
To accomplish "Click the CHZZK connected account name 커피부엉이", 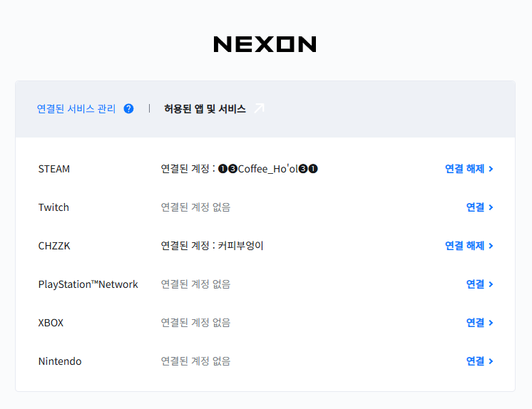I will click(241, 246).
